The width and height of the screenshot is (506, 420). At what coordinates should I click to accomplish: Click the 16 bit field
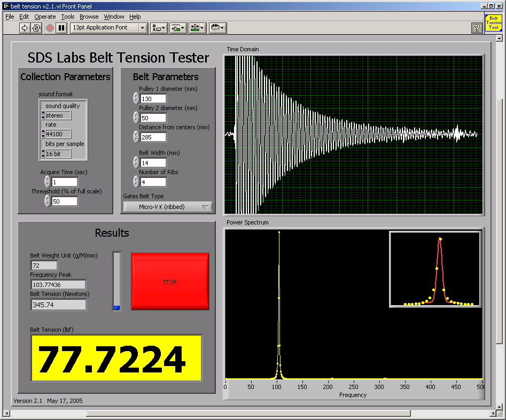(58, 154)
